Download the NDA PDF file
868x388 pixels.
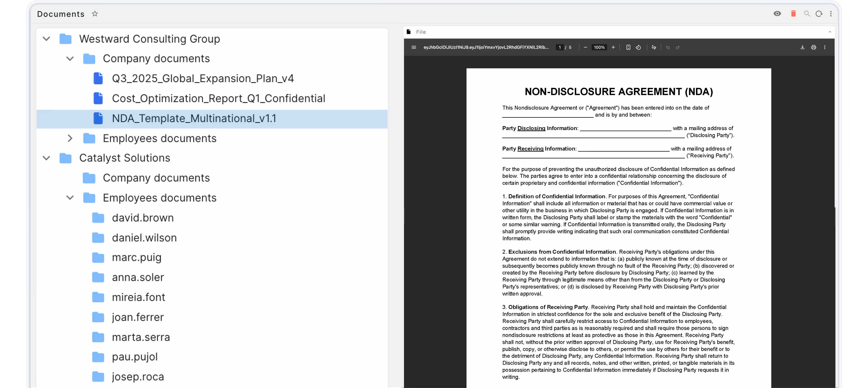pos(803,47)
